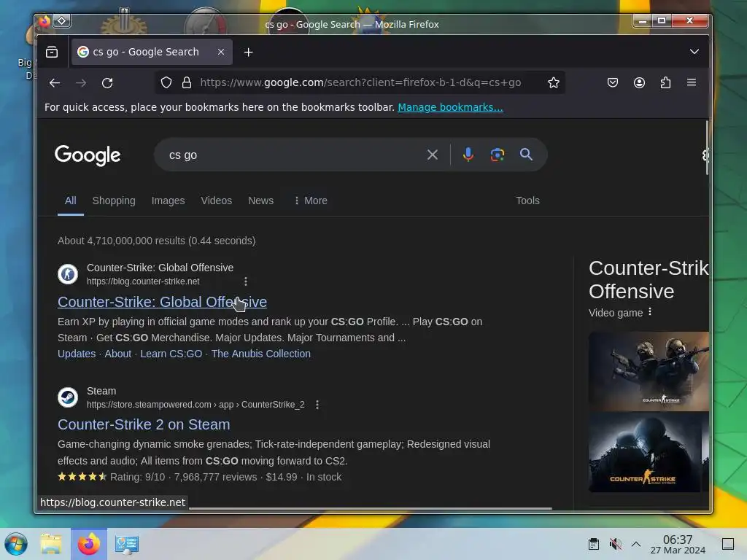
Task: Click the 'About 4,710,000,000 results' text
Action: [x=156, y=241]
